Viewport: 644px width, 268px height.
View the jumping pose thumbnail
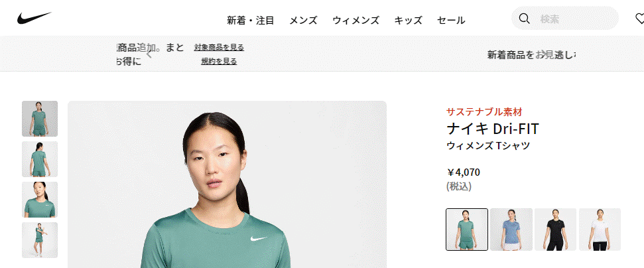pos(40,240)
